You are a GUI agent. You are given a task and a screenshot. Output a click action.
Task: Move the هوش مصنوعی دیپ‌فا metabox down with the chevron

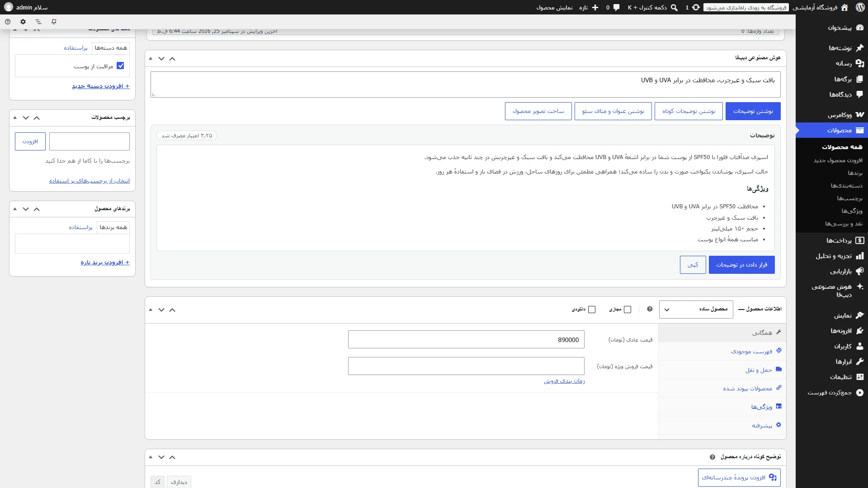[x=161, y=58]
